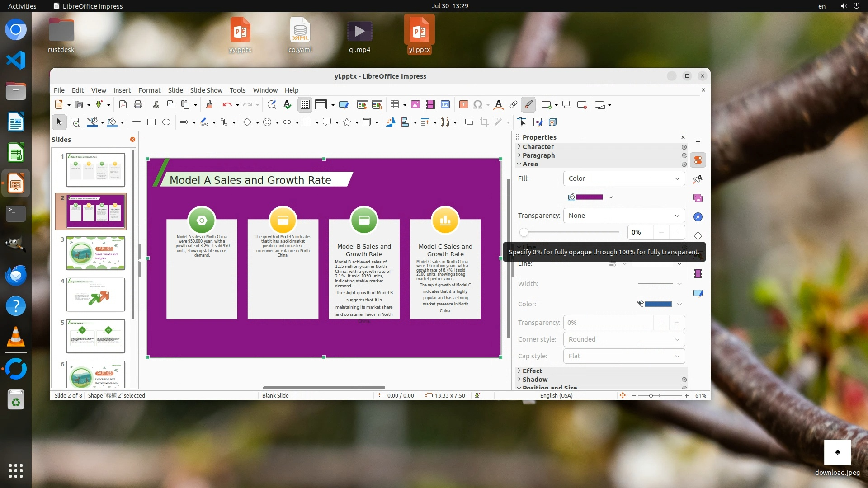Open the Fill type dropdown
This screenshot has height=488, width=868.
624,178
